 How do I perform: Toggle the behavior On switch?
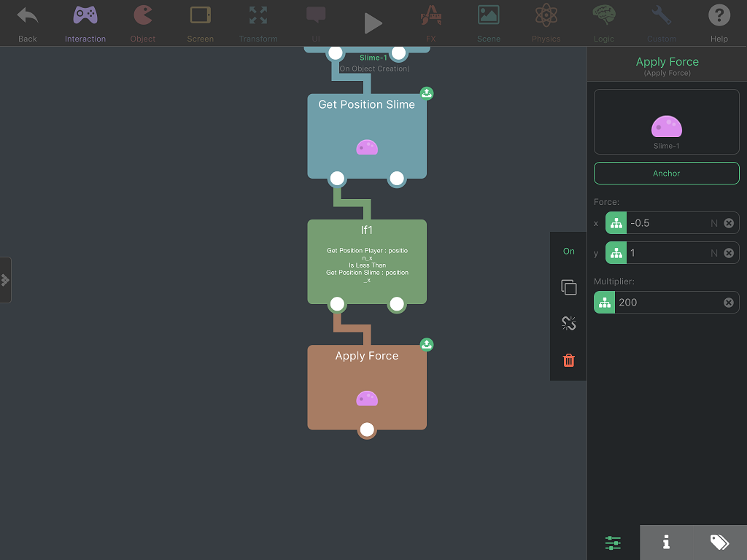[x=569, y=251]
